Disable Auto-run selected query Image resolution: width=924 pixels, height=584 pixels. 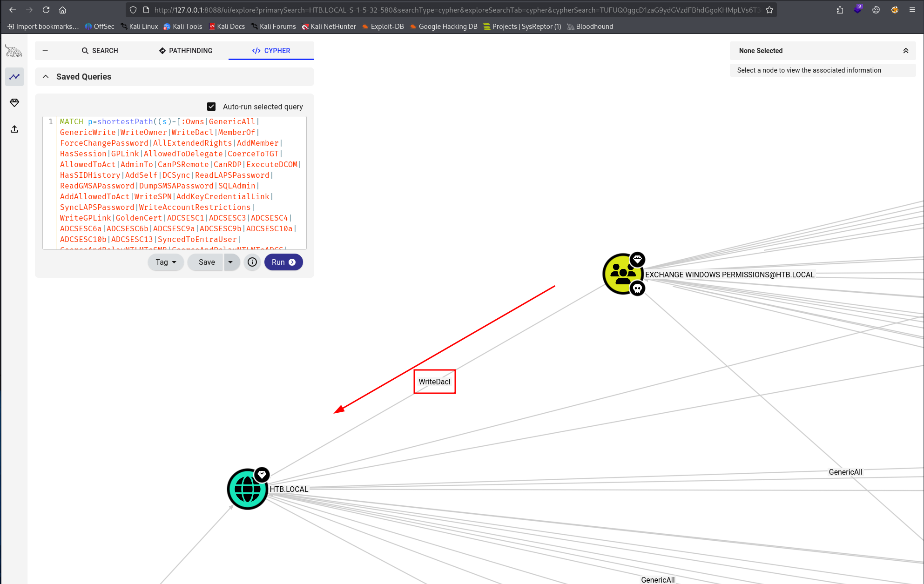click(x=211, y=106)
